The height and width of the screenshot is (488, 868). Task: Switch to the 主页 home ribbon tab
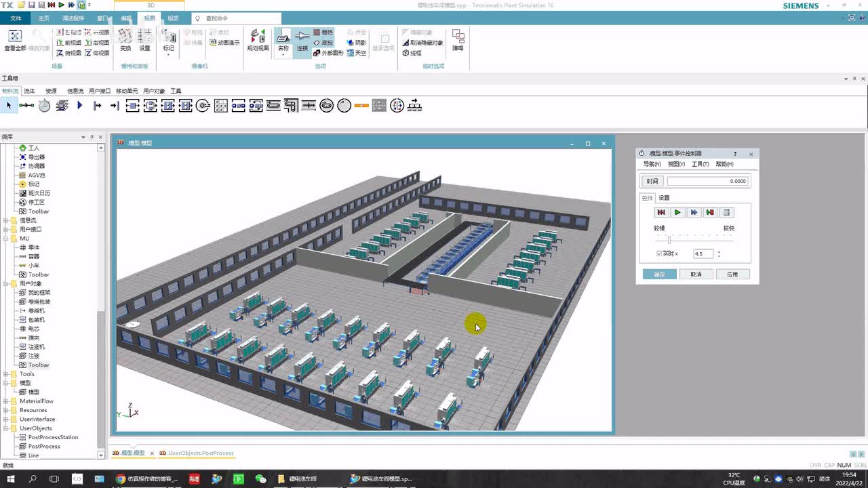pos(43,18)
